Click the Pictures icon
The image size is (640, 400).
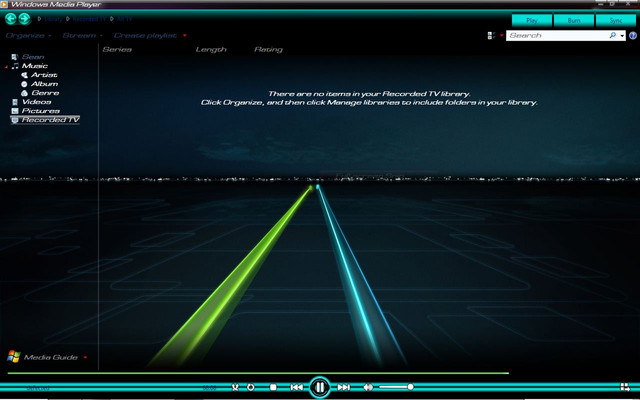pyautogui.click(x=15, y=111)
